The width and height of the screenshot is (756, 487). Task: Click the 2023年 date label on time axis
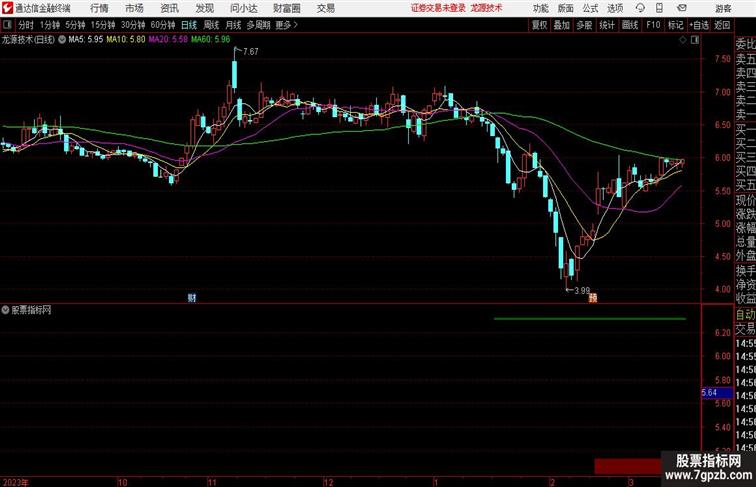pos(15,482)
